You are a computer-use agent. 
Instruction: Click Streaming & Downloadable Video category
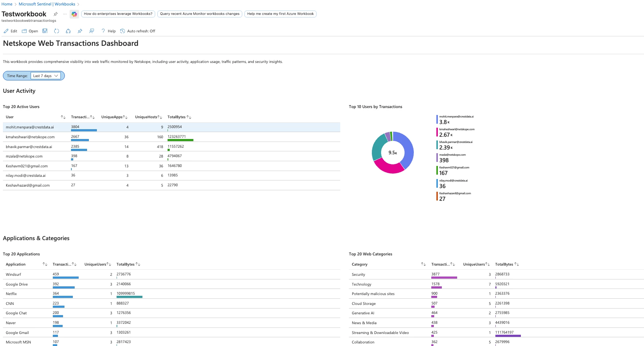(496, 333)
